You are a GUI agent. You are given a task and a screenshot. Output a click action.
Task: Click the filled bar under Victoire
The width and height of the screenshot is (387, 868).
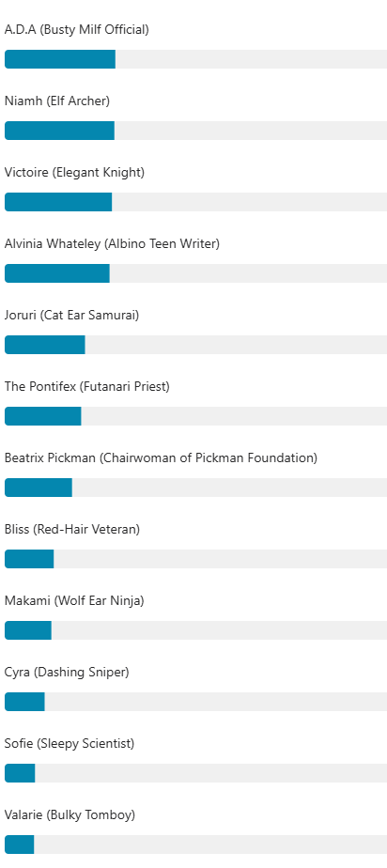pyautogui.click(x=58, y=202)
